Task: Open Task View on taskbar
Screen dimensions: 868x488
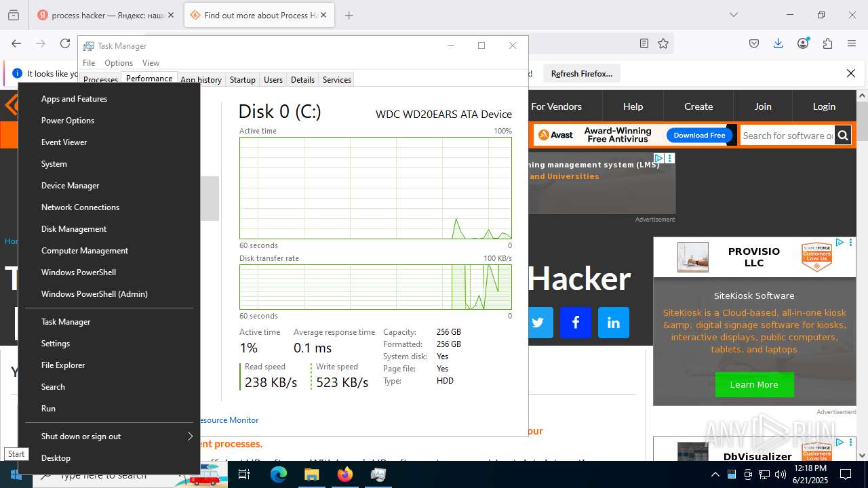Action: coord(244,474)
